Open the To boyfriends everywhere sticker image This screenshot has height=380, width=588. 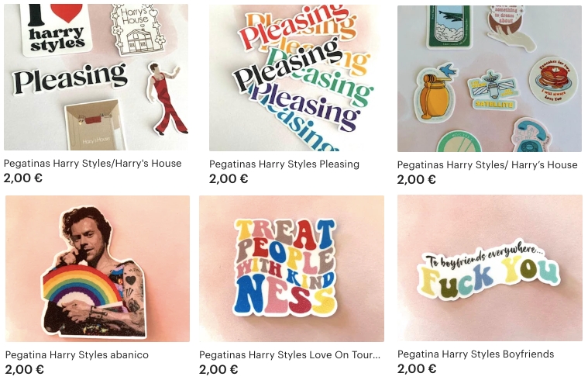click(490, 268)
